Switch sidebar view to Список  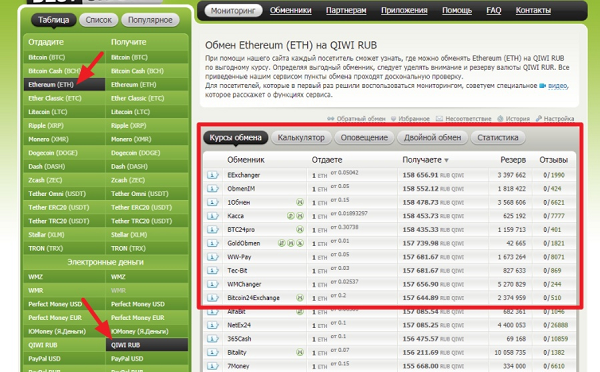[99, 20]
